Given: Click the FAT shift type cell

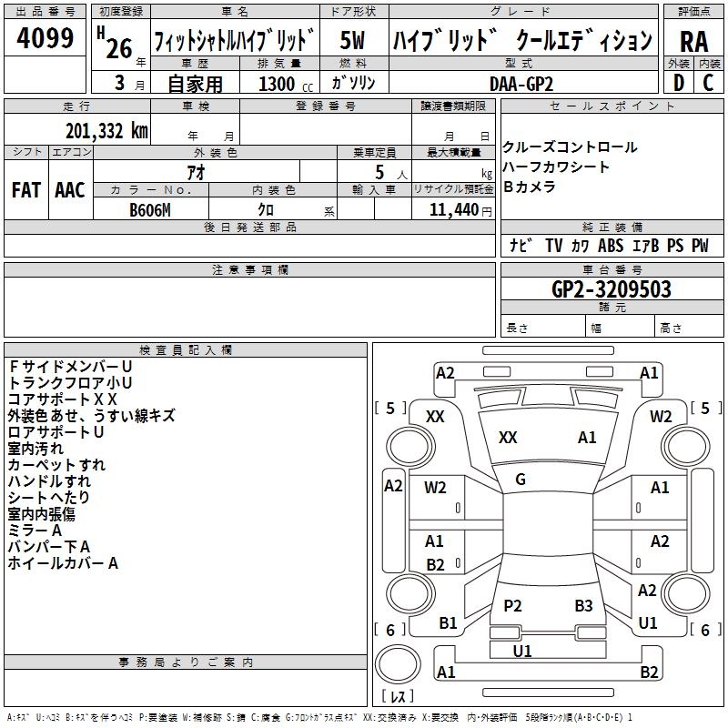Looking at the screenshot, I should pyautogui.click(x=26, y=190).
